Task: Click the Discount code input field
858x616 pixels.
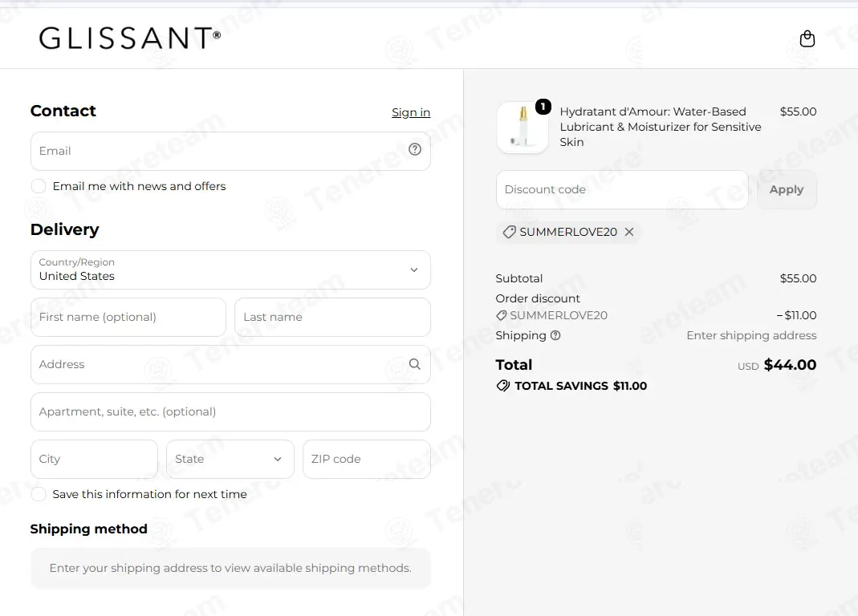Action: (x=622, y=189)
